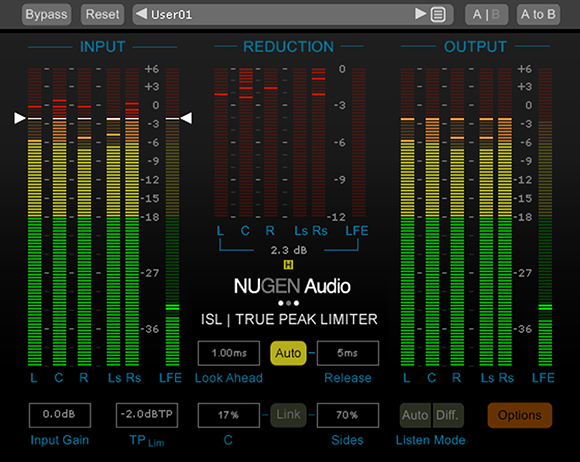
Task: Click the left threshold marker triangle
Action: point(20,118)
